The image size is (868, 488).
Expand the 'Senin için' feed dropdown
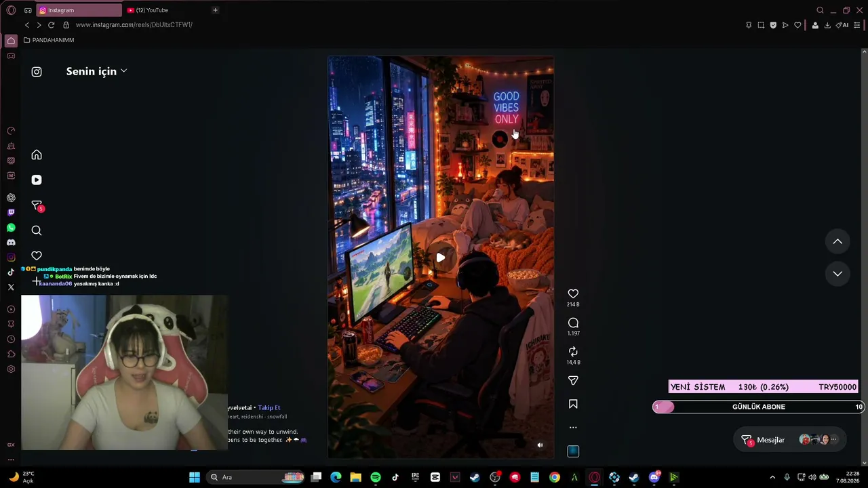point(96,71)
